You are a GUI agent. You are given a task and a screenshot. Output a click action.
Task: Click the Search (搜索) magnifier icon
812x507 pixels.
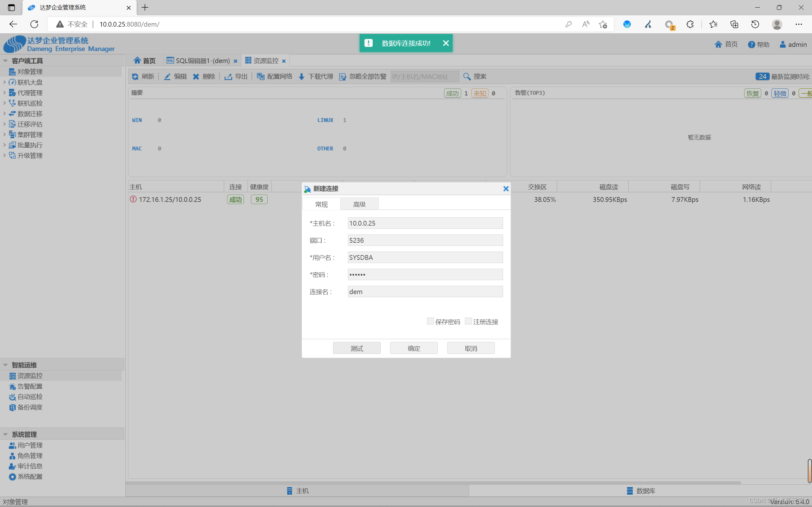[x=467, y=76]
